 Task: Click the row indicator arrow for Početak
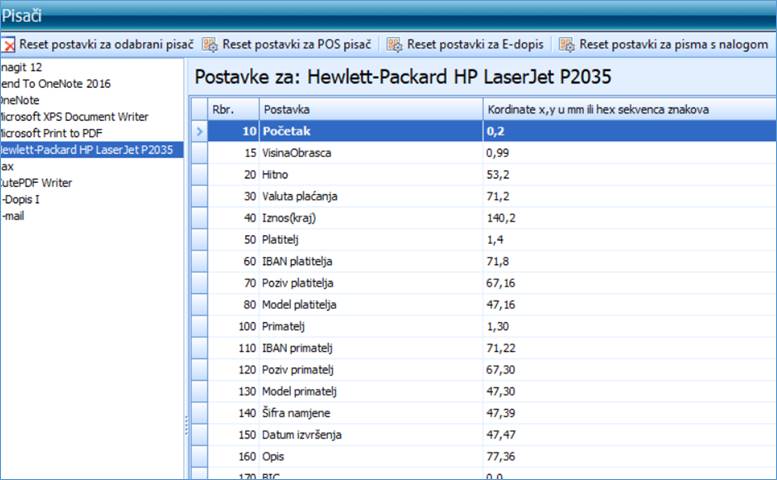[x=200, y=131]
